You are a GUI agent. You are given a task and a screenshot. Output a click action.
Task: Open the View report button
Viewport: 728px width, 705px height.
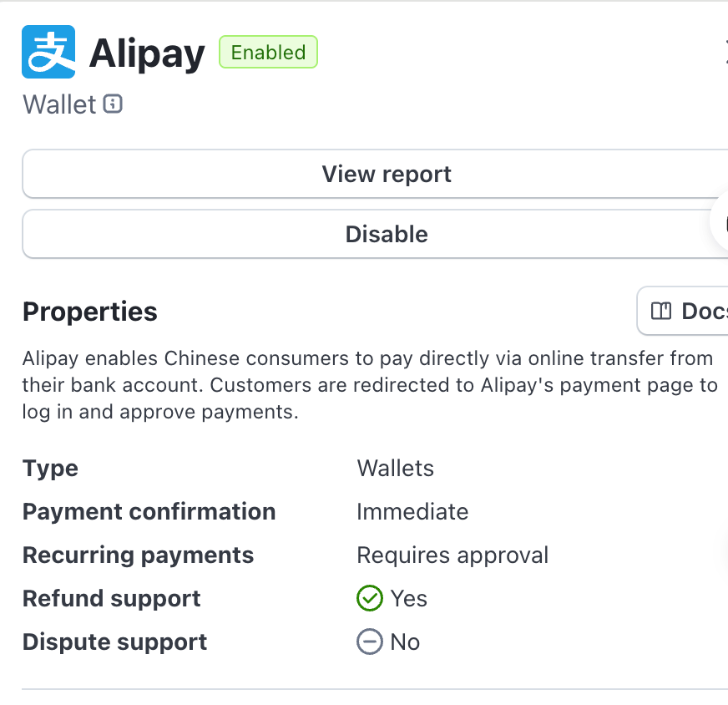point(386,174)
